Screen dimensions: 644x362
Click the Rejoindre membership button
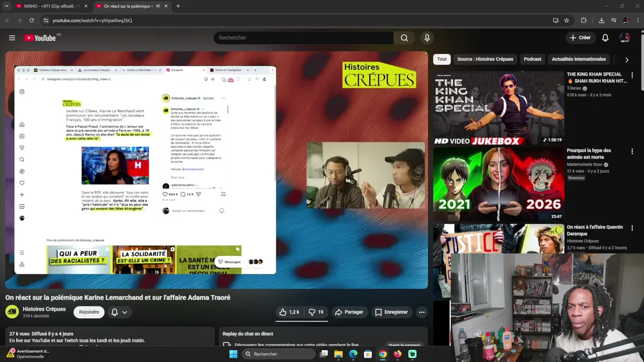(x=89, y=312)
